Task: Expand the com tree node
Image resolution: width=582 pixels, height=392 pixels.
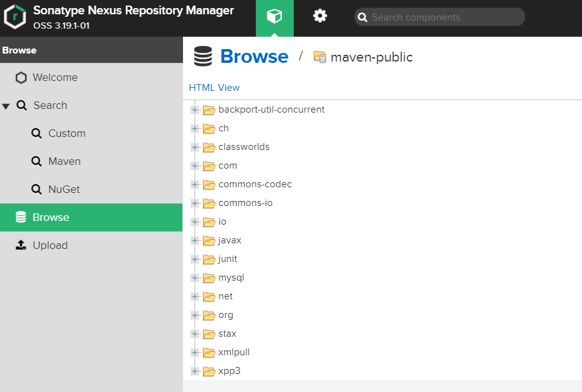Action: [194, 166]
